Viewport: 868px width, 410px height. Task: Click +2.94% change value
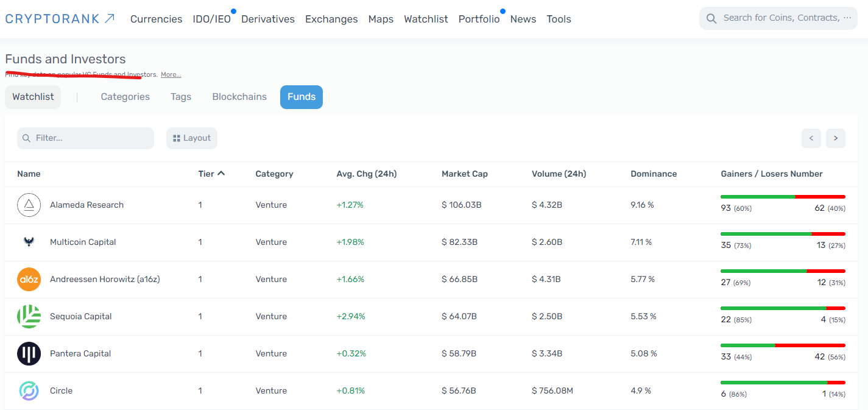[x=351, y=316]
